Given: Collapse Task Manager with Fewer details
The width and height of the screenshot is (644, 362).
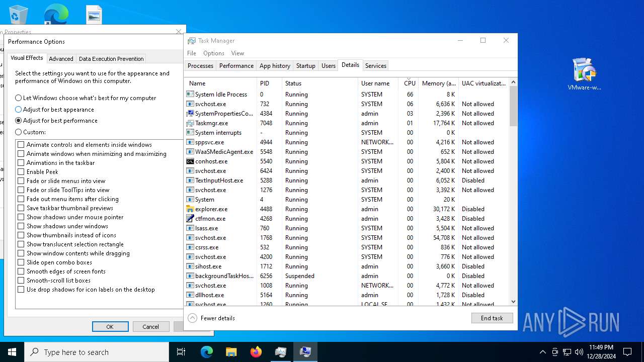Looking at the screenshot, I should tap(211, 318).
